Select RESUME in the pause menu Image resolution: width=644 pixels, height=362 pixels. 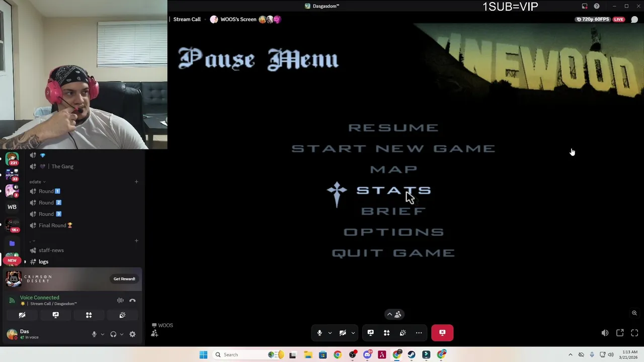[x=393, y=128]
